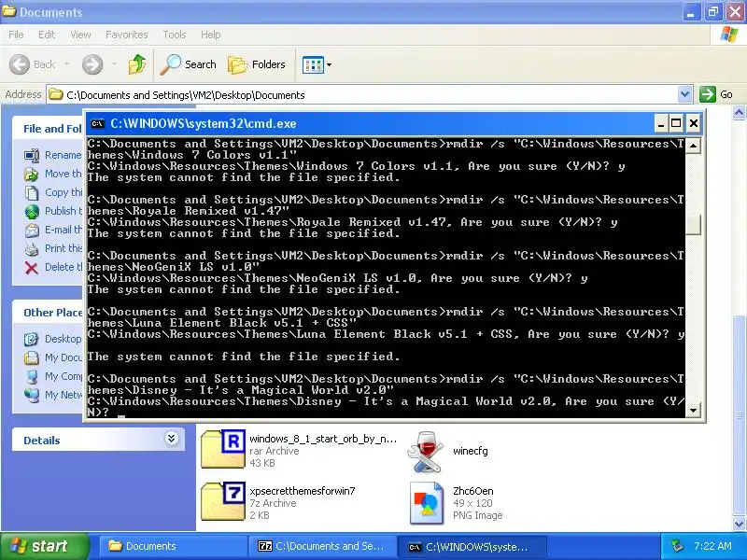747x560 pixels.
Task: Click the Views toolbar icon
Action: [313, 64]
